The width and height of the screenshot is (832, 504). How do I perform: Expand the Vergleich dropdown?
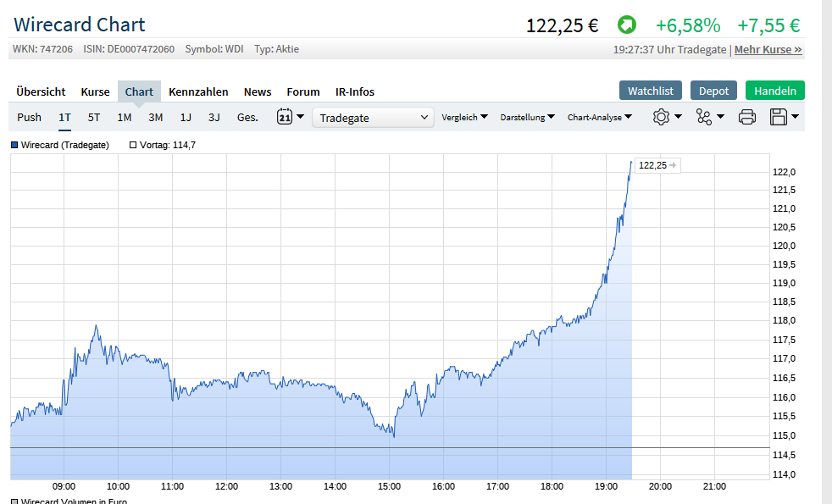point(464,117)
